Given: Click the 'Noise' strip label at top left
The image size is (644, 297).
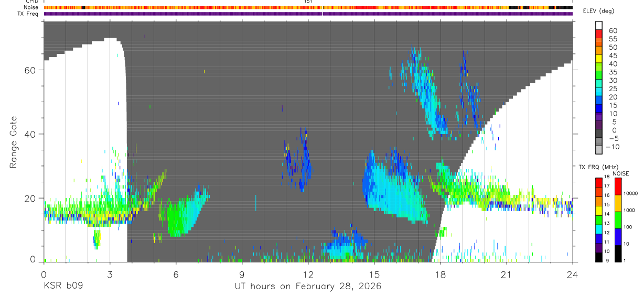Looking at the screenshot, I should coord(30,7).
